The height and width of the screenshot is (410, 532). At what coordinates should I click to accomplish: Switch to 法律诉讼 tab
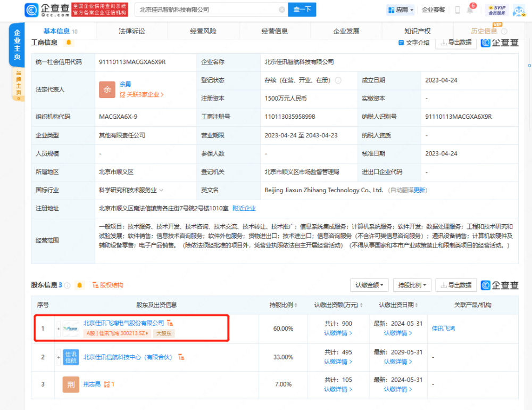[x=132, y=31]
